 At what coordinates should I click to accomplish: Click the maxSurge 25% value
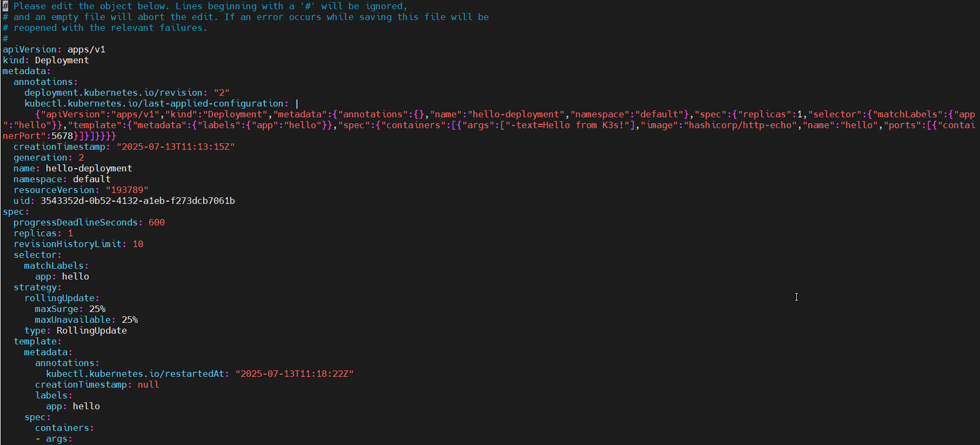pos(97,309)
